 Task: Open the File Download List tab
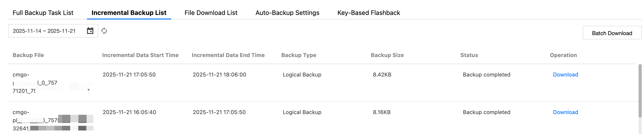211,13
